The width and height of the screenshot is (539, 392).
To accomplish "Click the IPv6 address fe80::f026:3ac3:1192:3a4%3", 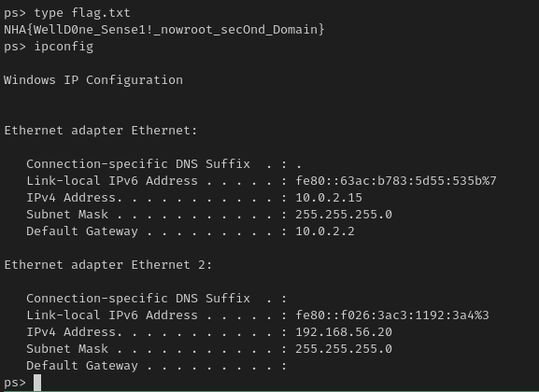I will click(x=392, y=315).
